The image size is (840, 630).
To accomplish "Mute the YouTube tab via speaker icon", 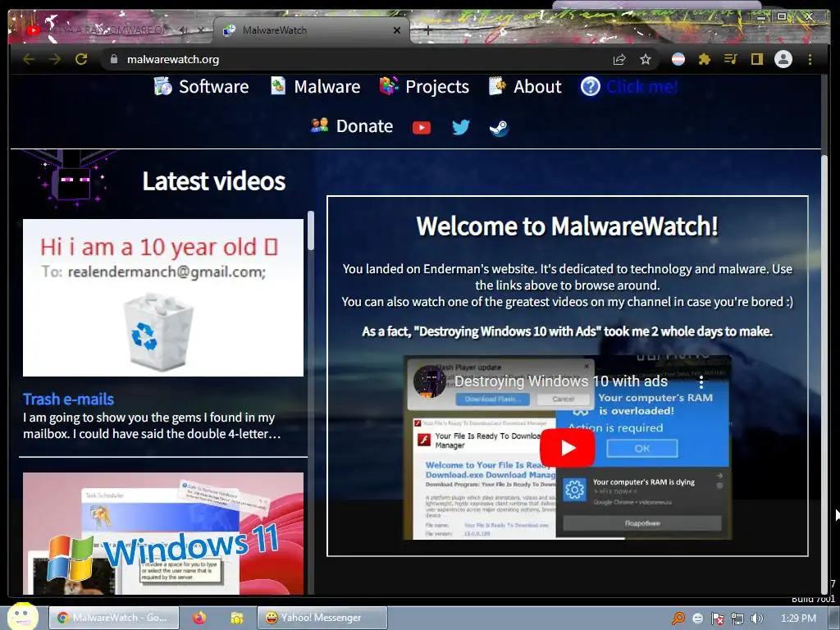I will (x=184, y=30).
